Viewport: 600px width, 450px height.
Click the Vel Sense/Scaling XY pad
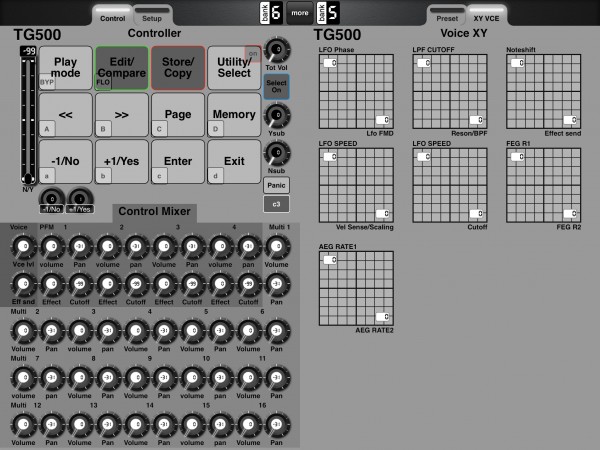356,185
